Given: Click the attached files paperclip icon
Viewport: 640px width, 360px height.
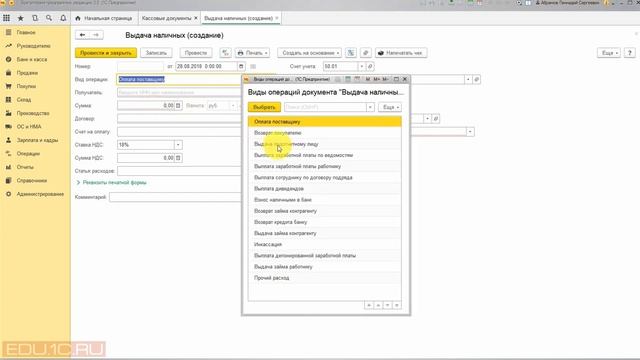Looking at the screenshot, I should (366, 53).
